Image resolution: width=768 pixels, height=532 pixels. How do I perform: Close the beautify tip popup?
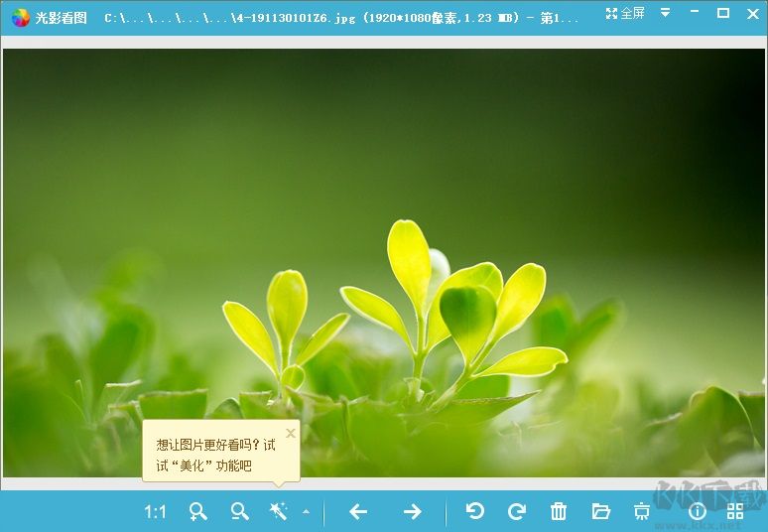click(x=291, y=433)
